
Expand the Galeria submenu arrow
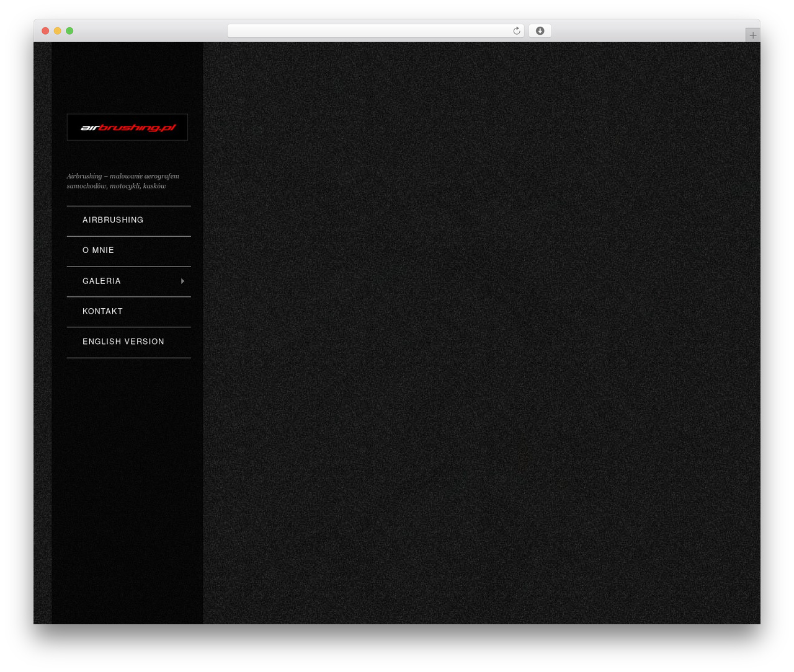point(182,281)
